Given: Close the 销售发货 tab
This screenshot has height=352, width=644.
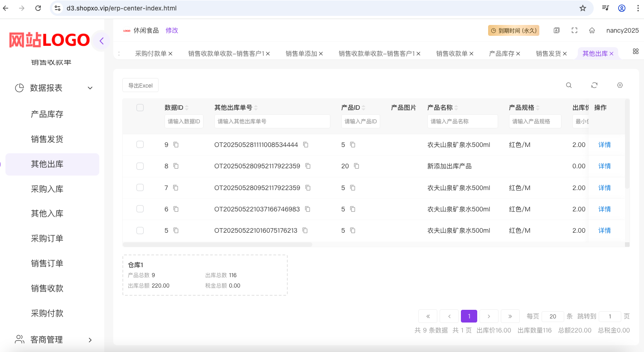Looking at the screenshot, I should point(565,54).
